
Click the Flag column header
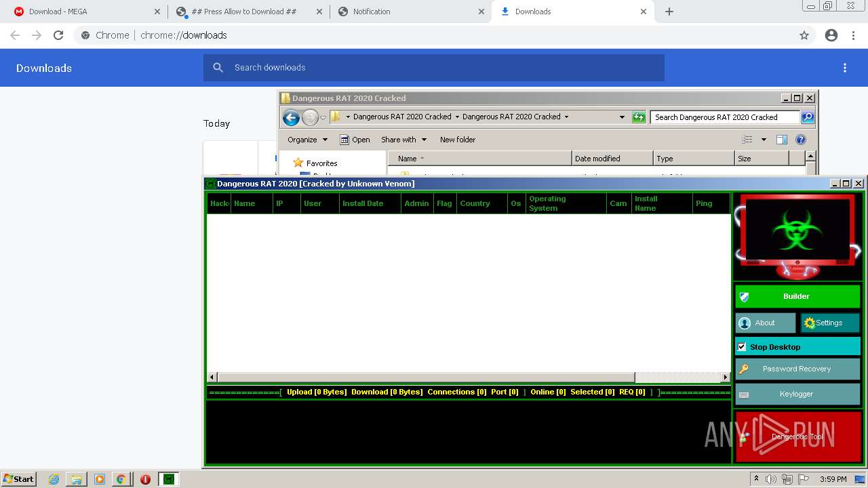(x=445, y=203)
